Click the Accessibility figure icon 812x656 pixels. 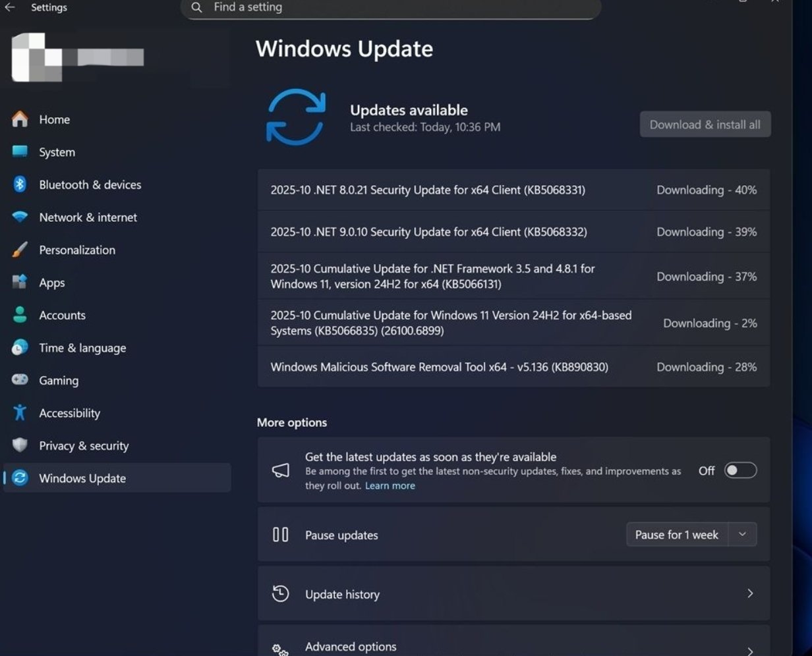tap(20, 412)
